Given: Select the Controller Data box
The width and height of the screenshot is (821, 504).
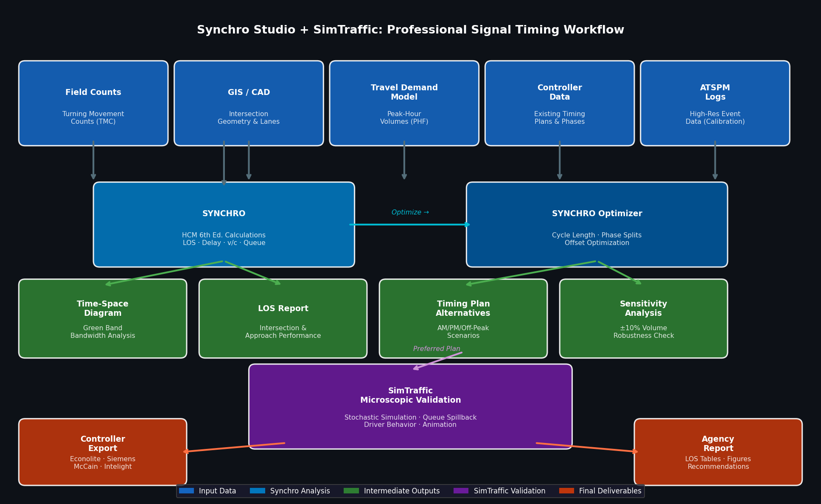Looking at the screenshot, I should tap(560, 103).
